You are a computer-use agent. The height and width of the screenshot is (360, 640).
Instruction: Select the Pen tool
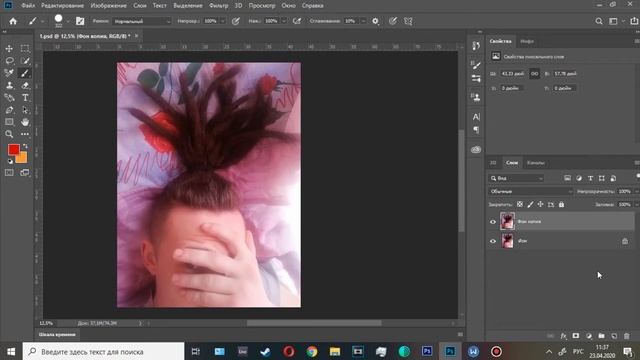9,110
